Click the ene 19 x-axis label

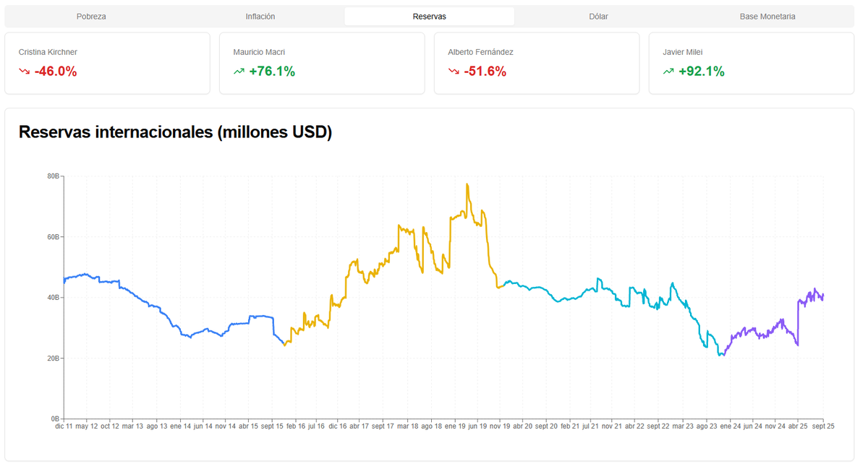pyautogui.click(x=455, y=426)
